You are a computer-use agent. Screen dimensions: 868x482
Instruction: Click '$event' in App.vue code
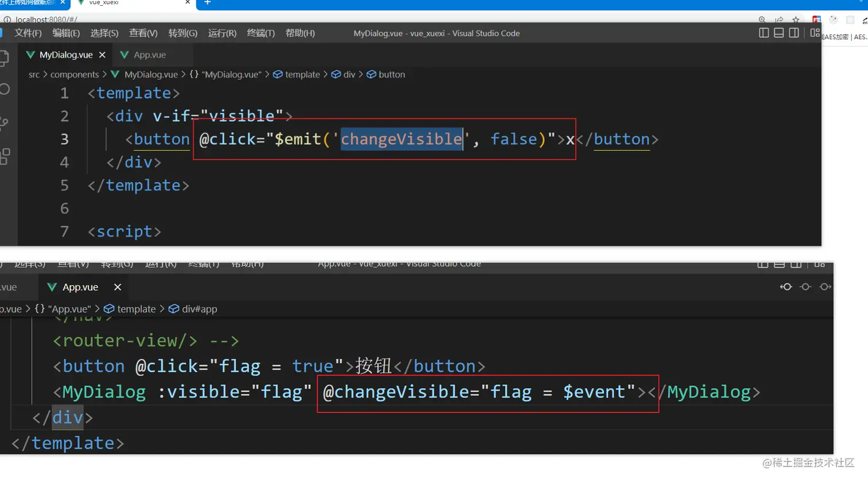[x=594, y=392]
